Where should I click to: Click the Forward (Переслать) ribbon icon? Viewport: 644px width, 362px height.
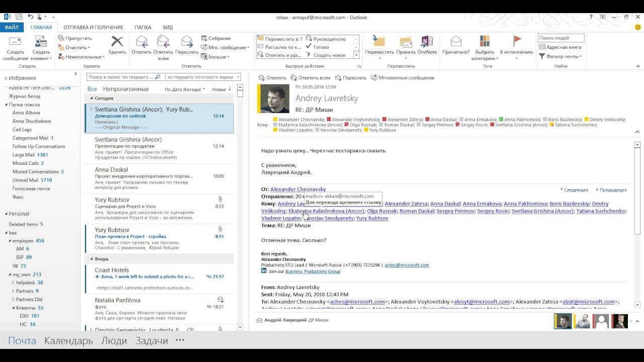(x=187, y=42)
